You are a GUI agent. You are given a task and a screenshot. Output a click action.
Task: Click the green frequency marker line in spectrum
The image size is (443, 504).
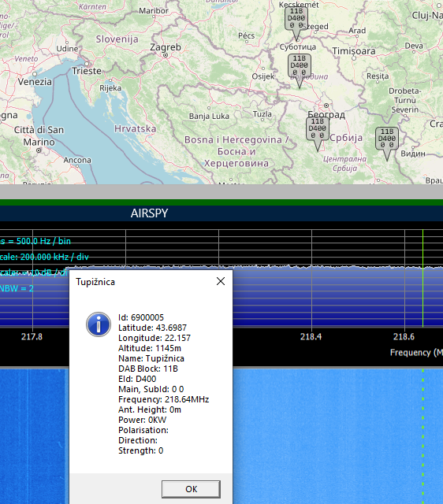[x=423, y=278]
